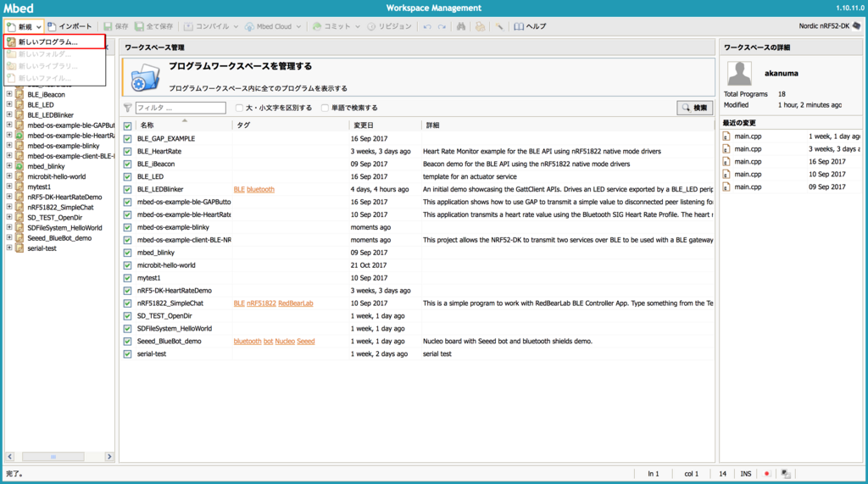Click the リビジョン (Revision) toolbar icon
The height and width of the screenshot is (484, 868).
tap(371, 26)
